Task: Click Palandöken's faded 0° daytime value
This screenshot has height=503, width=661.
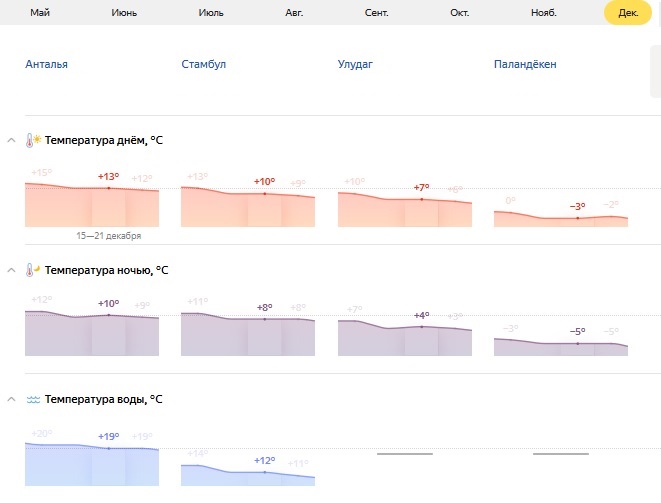Action: pyautogui.click(x=511, y=200)
